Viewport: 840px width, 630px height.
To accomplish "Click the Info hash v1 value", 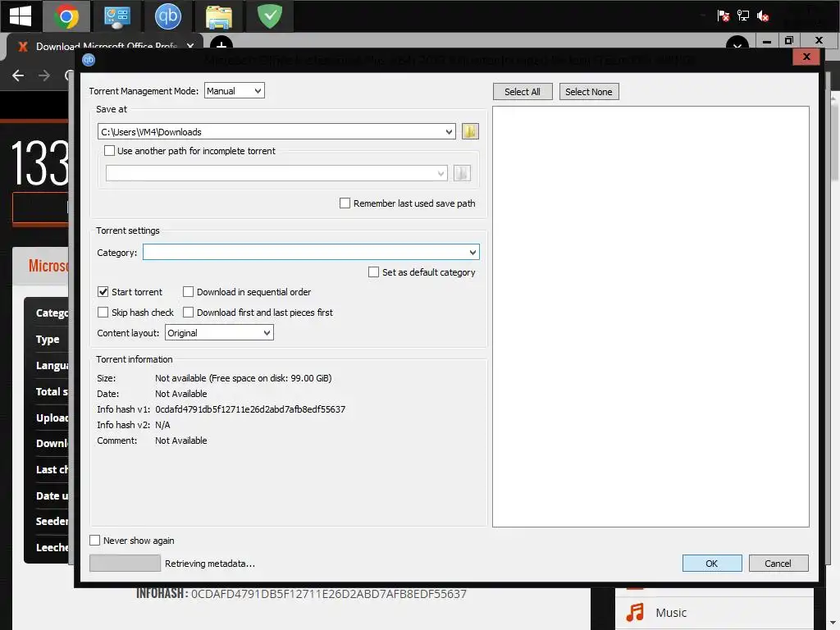I will (250, 409).
